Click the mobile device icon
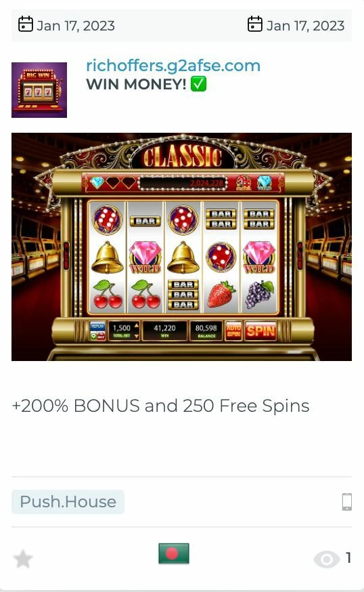364x592 pixels. coord(346,502)
